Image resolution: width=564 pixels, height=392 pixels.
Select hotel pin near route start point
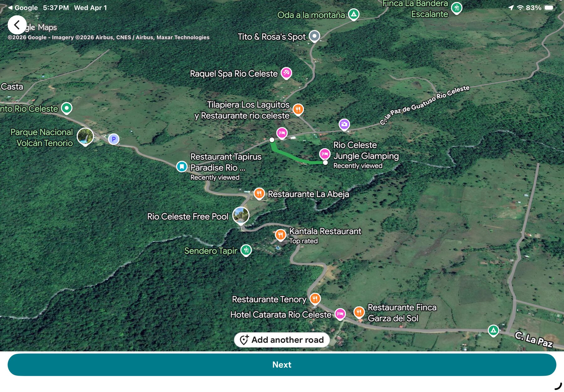click(x=282, y=133)
